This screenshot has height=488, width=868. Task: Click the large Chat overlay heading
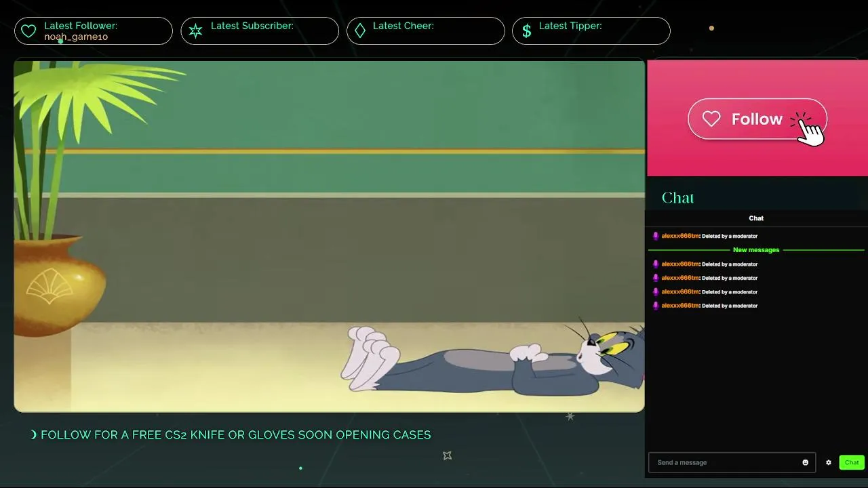[x=678, y=198]
